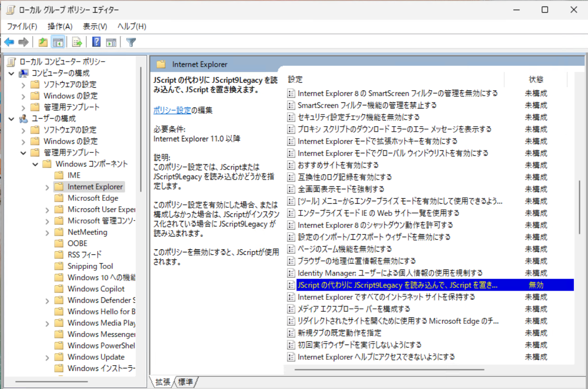
Task: Open the ファイル(F) menu
Action: [x=22, y=26]
